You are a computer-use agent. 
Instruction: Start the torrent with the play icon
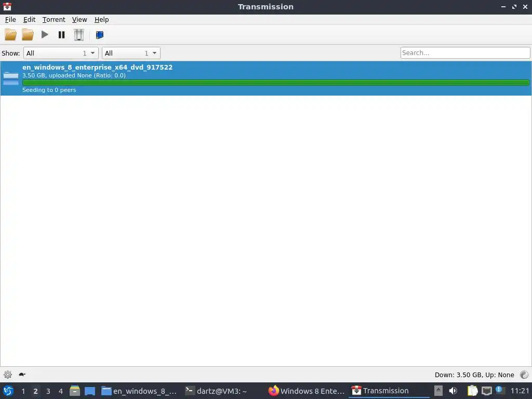[45, 35]
